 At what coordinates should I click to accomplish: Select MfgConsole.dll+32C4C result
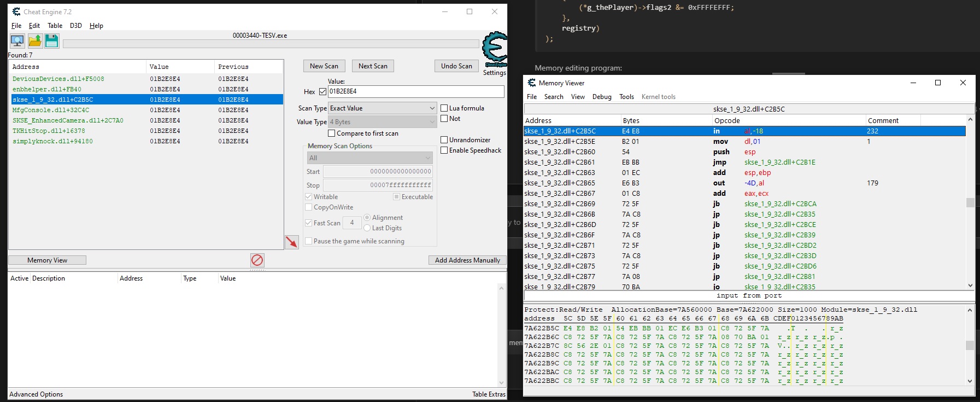point(147,110)
